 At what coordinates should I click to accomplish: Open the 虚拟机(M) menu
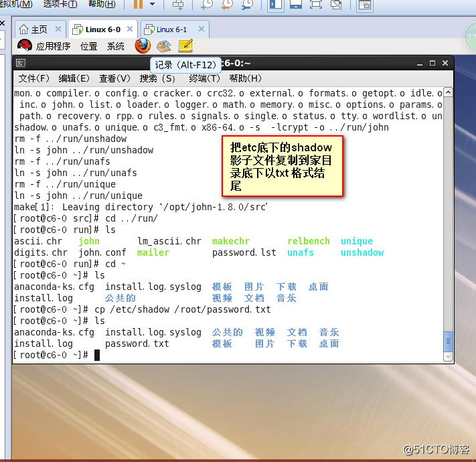(x=16, y=4)
